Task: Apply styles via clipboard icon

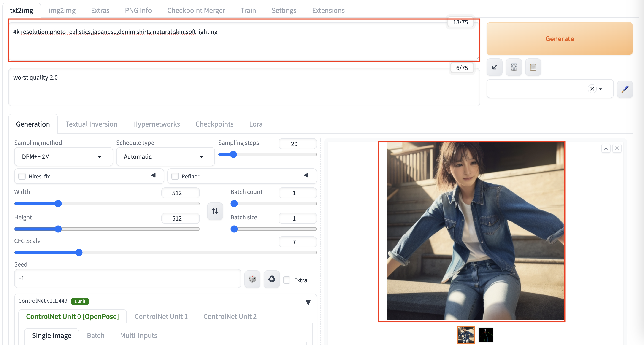Action: 533,67
